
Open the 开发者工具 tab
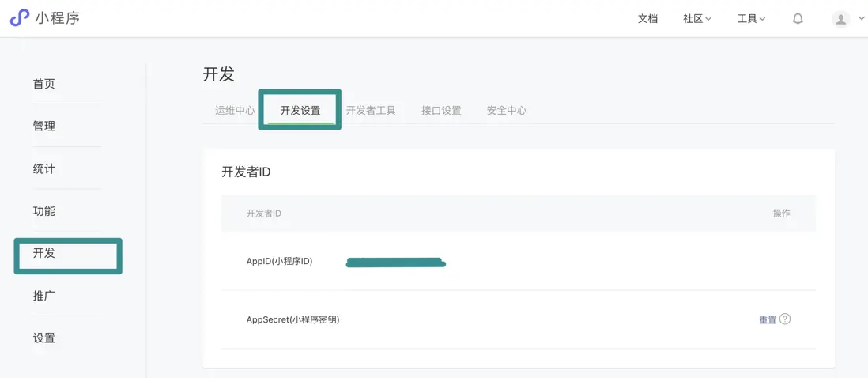[371, 111]
